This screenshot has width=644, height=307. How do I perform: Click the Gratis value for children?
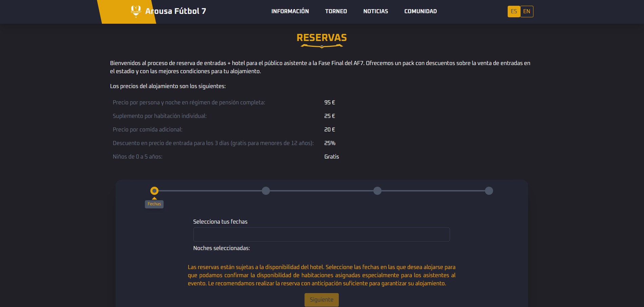[332, 157]
